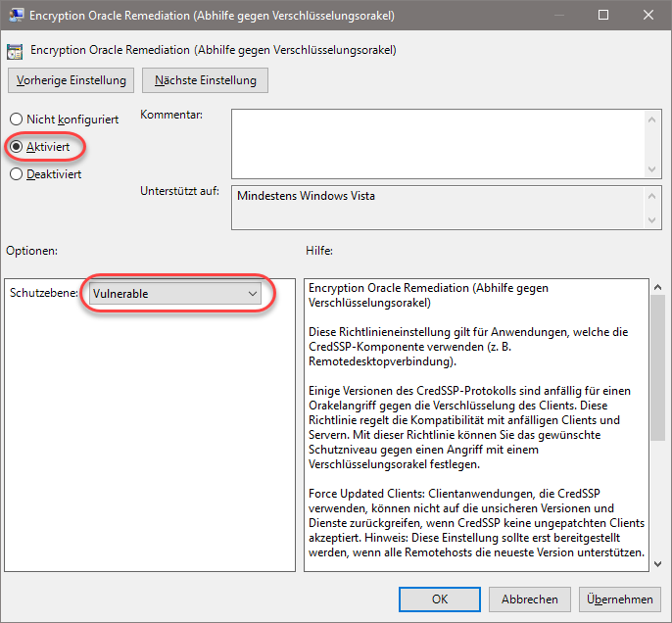The height and width of the screenshot is (623, 672).
Task: Click the policy setting icon beside the heading
Action: click(15, 50)
